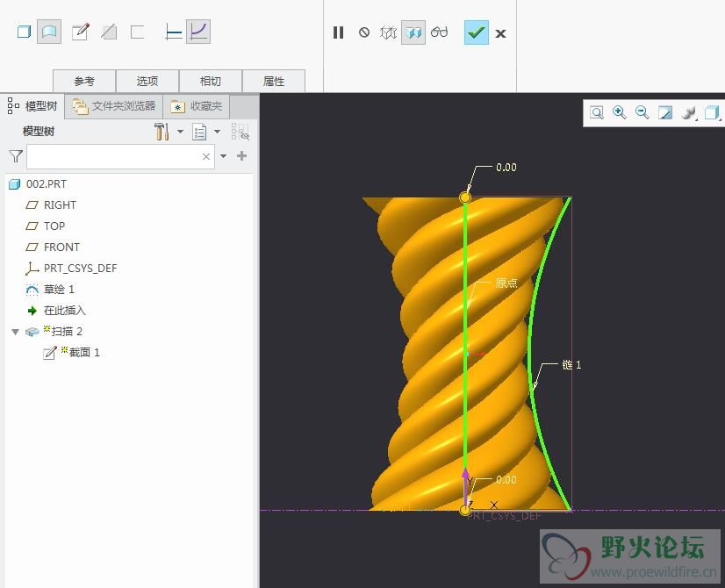Screen dimensions: 725x588
Task: Open the 选项 tab
Action: pos(147,82)
